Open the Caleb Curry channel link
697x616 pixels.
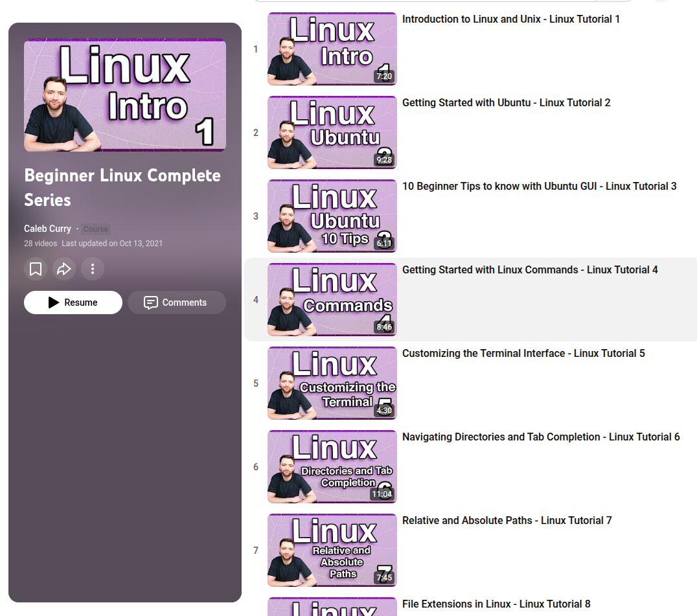point(47,229)
